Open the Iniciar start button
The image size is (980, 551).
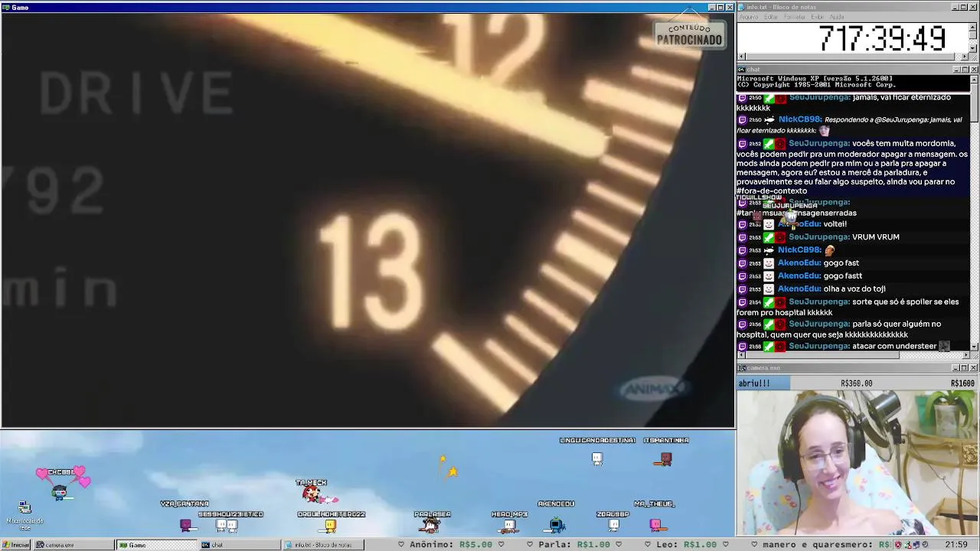tap(15, 545)
